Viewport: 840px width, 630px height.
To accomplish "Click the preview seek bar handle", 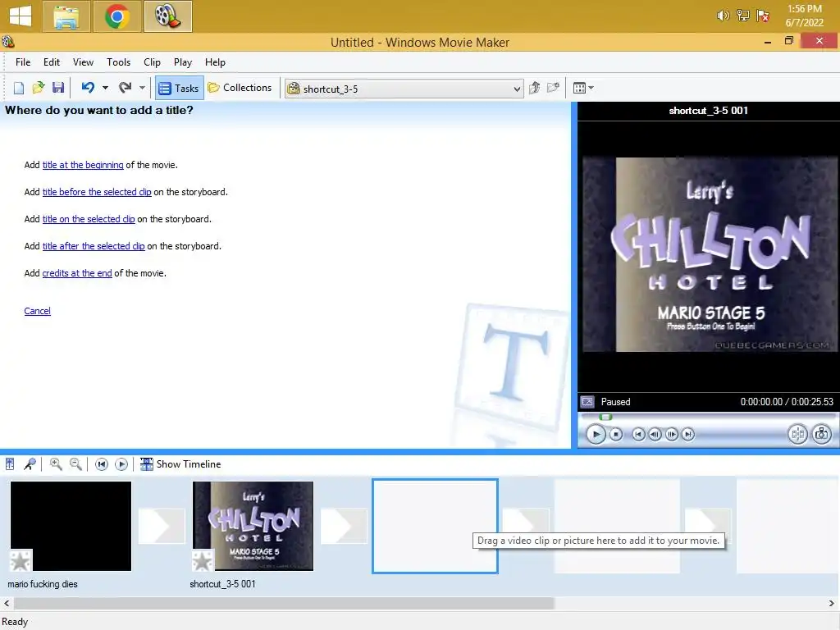I will [x=605, y=417].
